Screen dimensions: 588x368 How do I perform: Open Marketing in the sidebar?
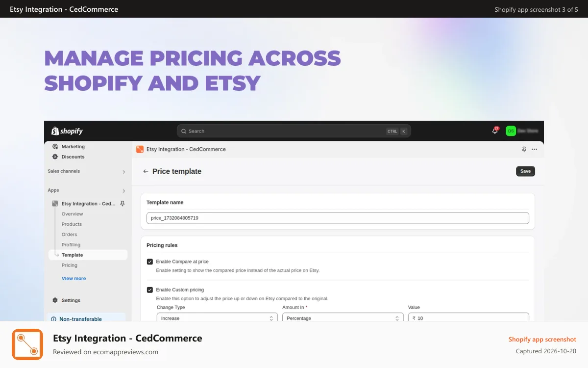pyautogui.click(x=73, y=147)
